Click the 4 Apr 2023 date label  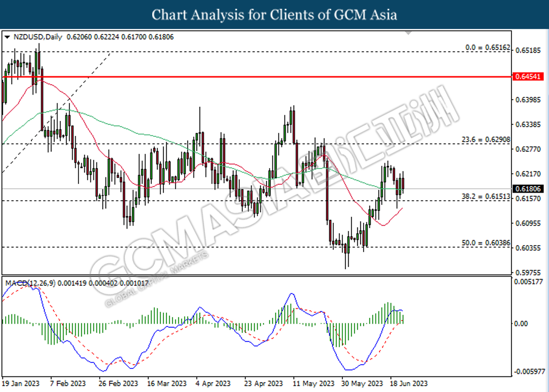tap(213, 383)
